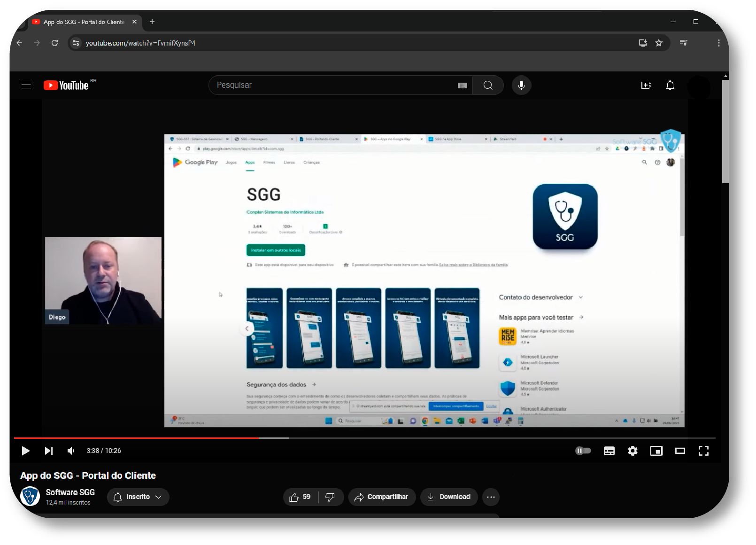Select the App do SGG - Portal do Cliente tab
The height and width of the screenshot is (545, 756).
[84, 22]
